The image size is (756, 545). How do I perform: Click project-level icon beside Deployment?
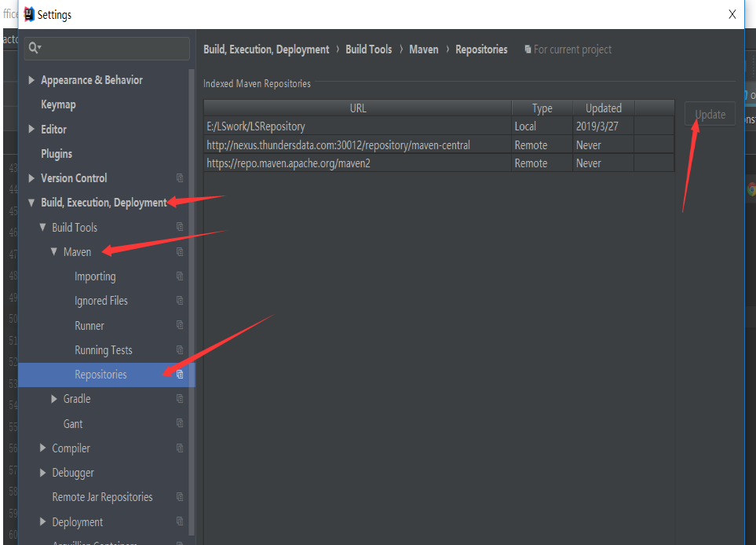click(x=180, y=521)
